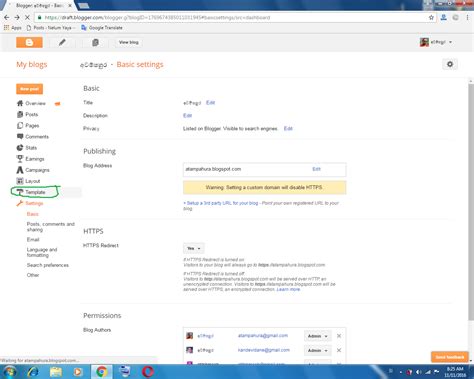Remove author kandevidane@gmail.com with X
The width and height of the screenshot is (474, 379).
pos(339,350)
